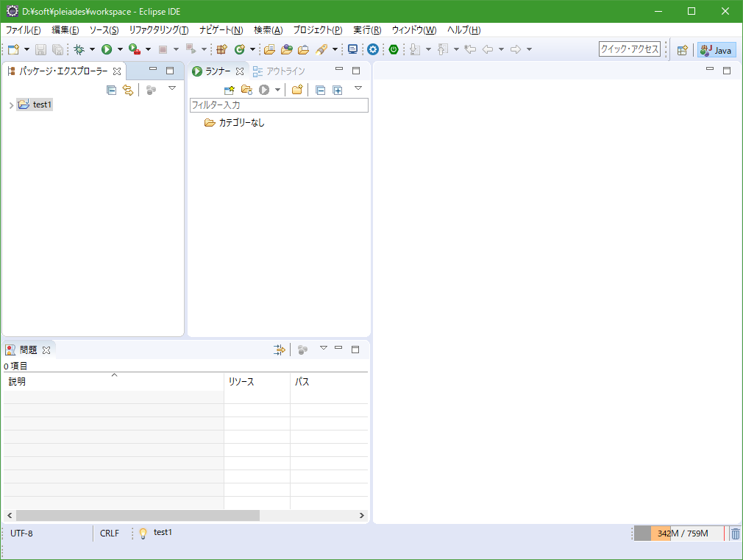Open the リファクタリング menu

tap(158, 30)
